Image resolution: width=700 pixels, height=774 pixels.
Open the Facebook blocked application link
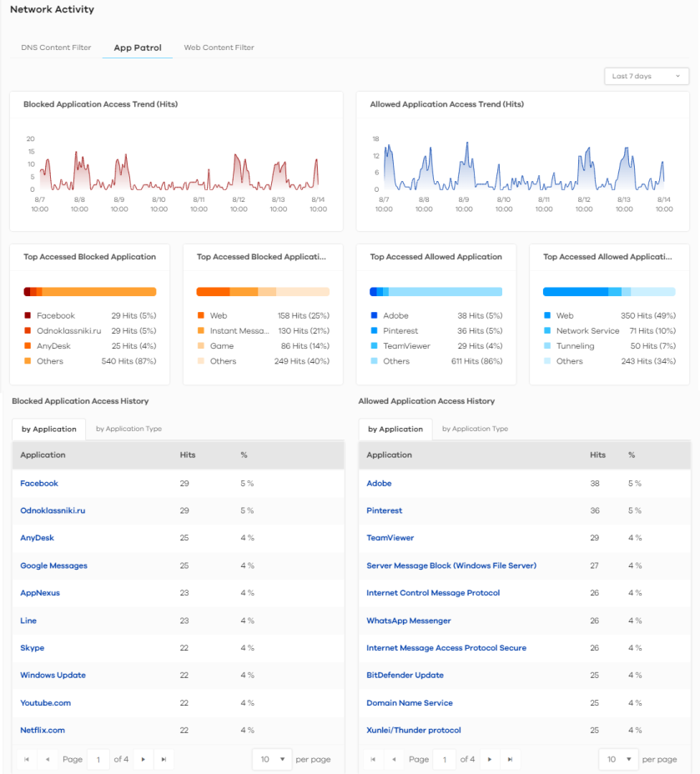click(x=39, y=483)
